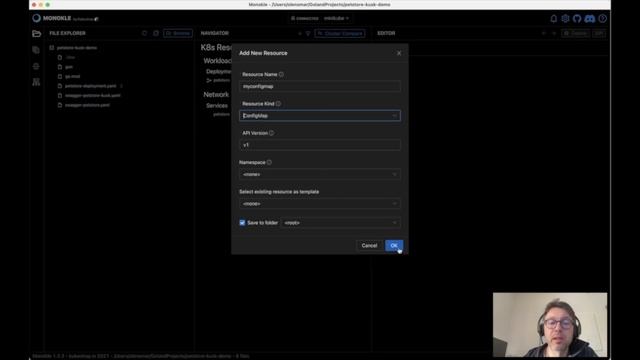Open the help question mark icon
Screen dimensions: 640x360
[x=602, y=18]
